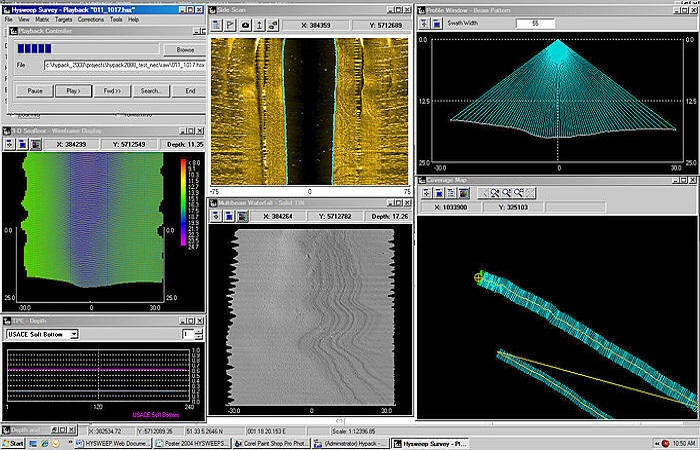The width and height of the screenshot is (700, 450).
Task: Click Swath Width value field showing 55
Action: [x=535, y=23]
